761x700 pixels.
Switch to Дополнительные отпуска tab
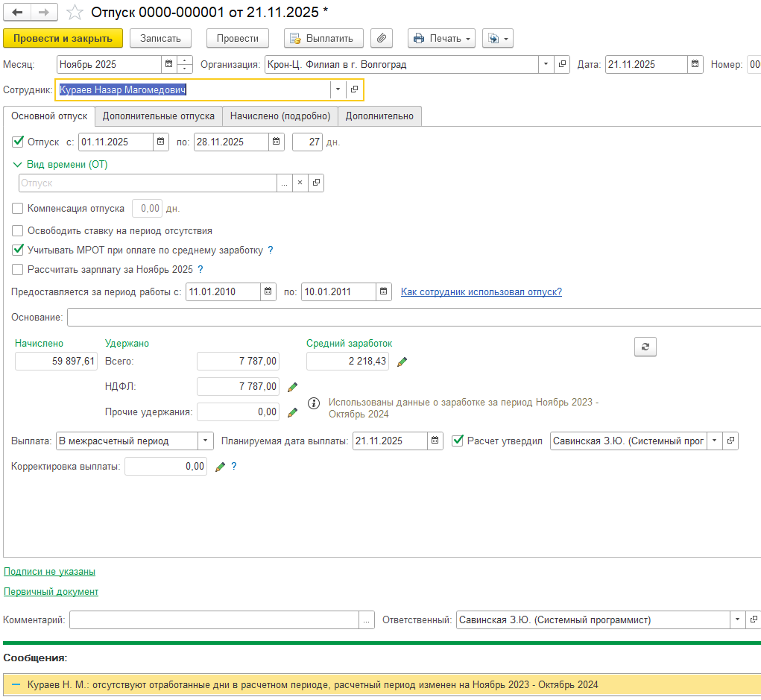(x=159, y=116)
